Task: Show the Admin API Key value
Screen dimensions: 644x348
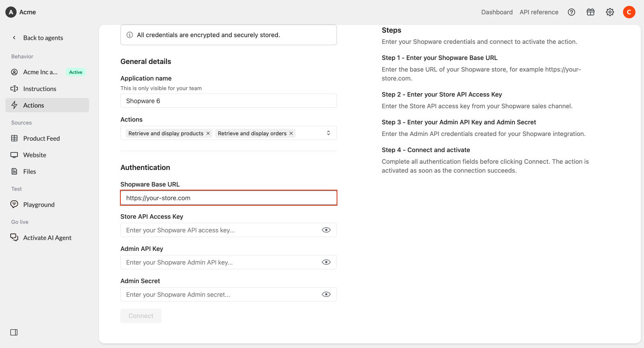Action: click(x=326, y=262)
